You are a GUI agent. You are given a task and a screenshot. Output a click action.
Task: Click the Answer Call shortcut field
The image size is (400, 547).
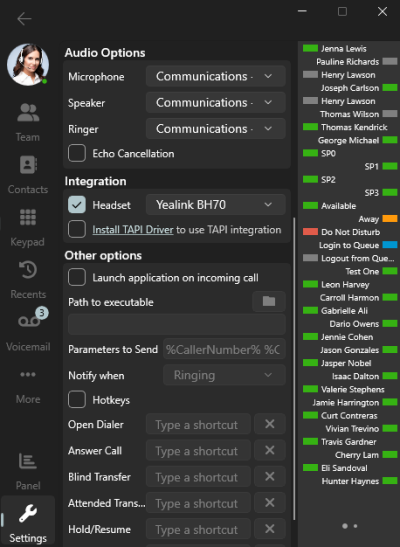click(198, 451)
